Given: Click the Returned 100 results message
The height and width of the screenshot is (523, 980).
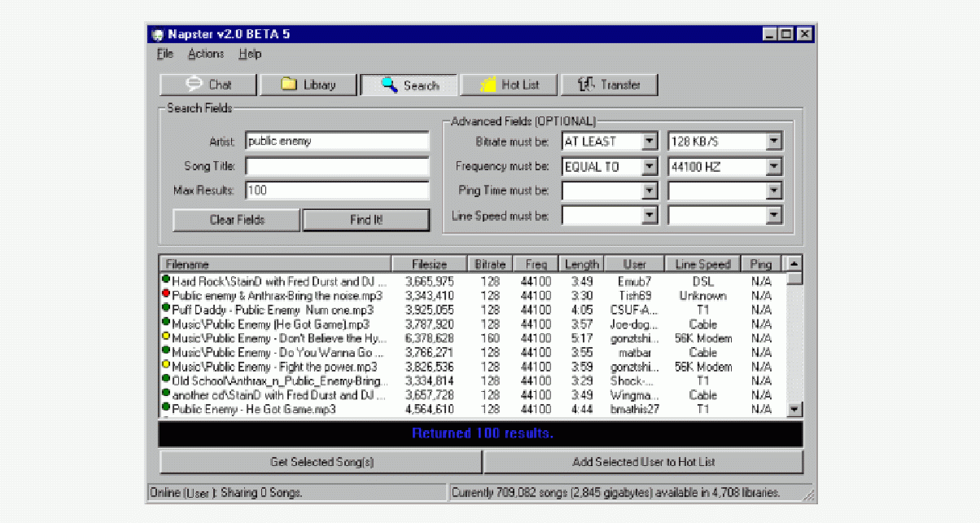Looking at the screenshot, I should coord(483,433).
